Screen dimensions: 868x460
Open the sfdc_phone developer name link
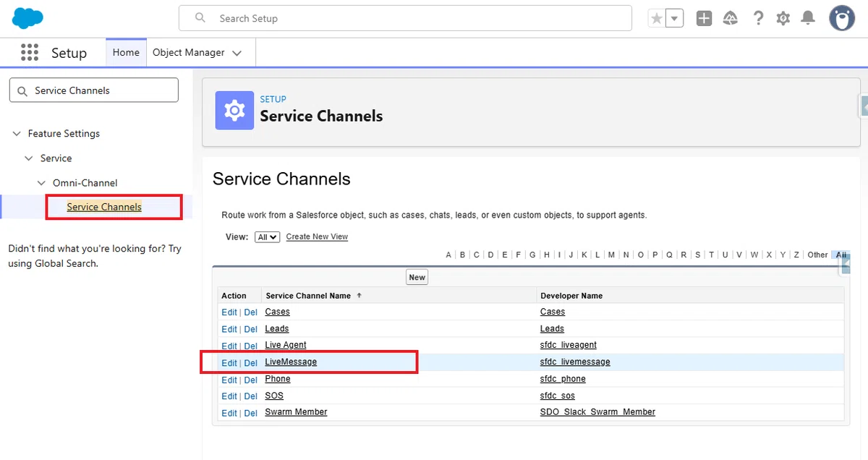tap(563, 379)
